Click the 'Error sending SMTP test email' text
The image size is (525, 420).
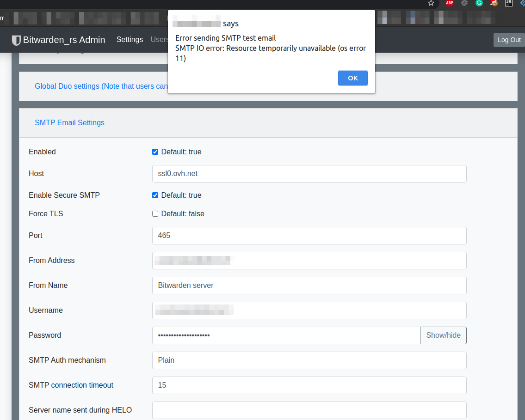click(226, 38)
